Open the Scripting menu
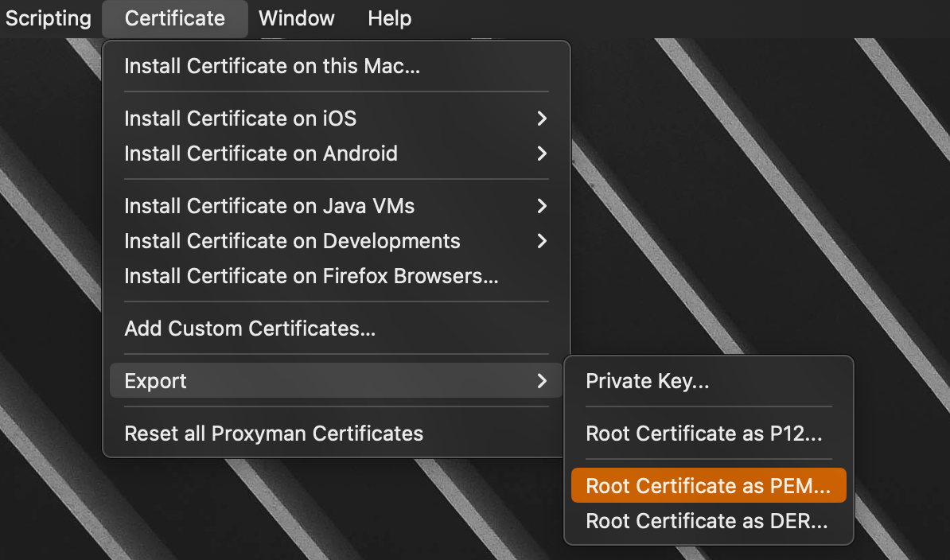The height and width of the screenshot is (560, 950). pyautogui.click(x=48, y=18)
